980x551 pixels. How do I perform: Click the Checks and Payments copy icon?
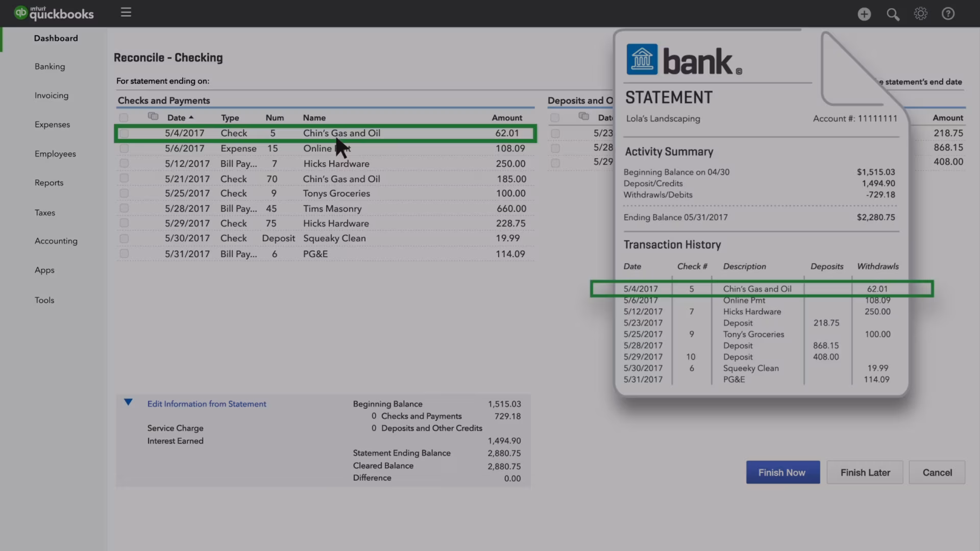pyautogui.click(x=153, y=116)
